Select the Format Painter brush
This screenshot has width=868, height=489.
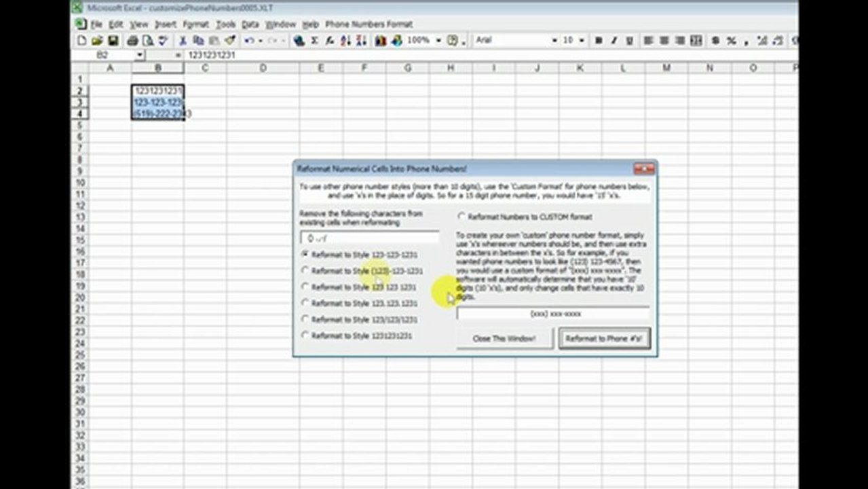229,41
